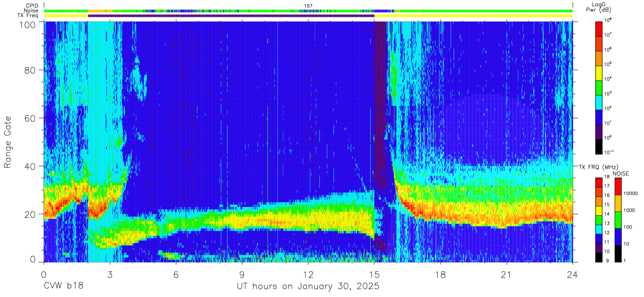Click the UT hours on January 30, 2025 caption
Image resolution: width=644 pixels, height=297 pixels.
(x=308, y=287)
